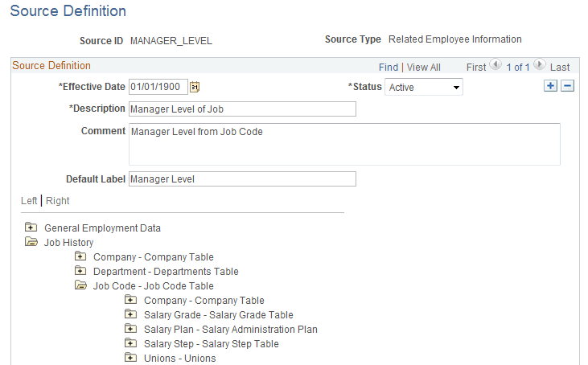Add a new row with plus icon
Viewport: 588px width, 365px height.
pyautogui.click(x=550, y=86)
